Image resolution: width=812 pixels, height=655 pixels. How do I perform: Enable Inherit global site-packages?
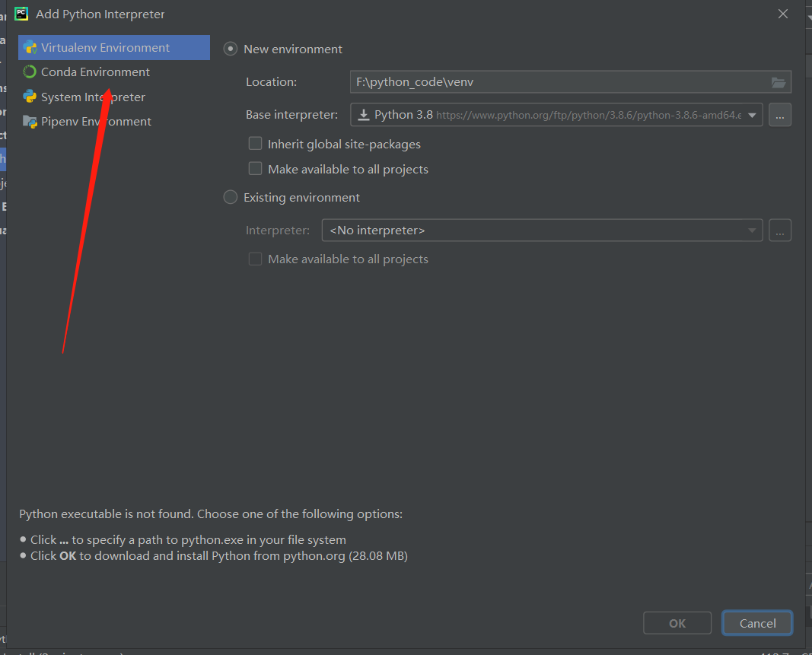(x=255, y=144)
